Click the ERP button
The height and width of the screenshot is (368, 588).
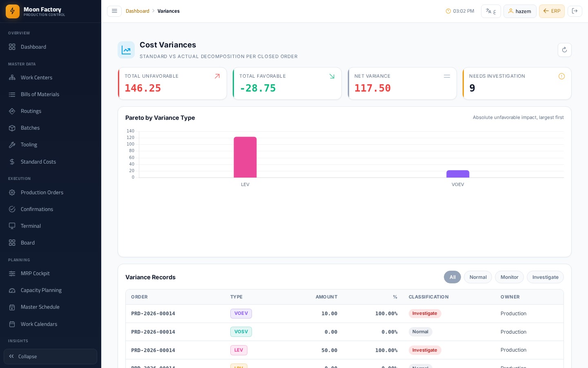tap(552, 11)
